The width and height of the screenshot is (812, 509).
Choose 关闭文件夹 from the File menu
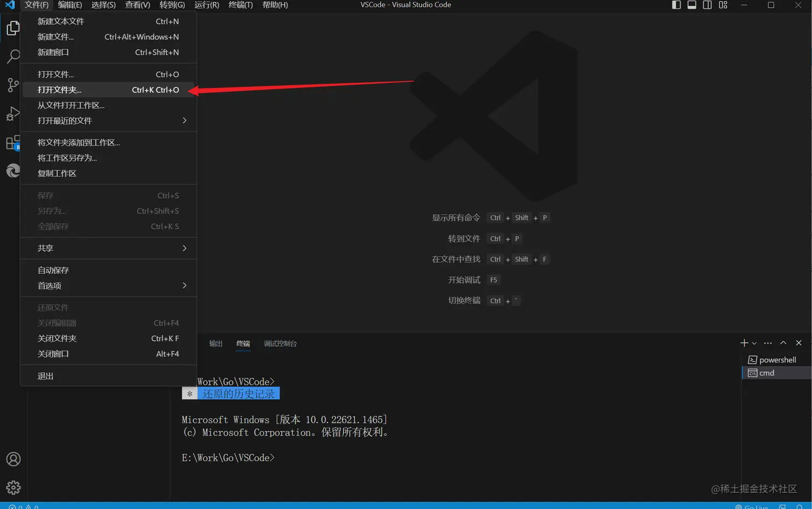pyautogui.click(x=108, y=338)
